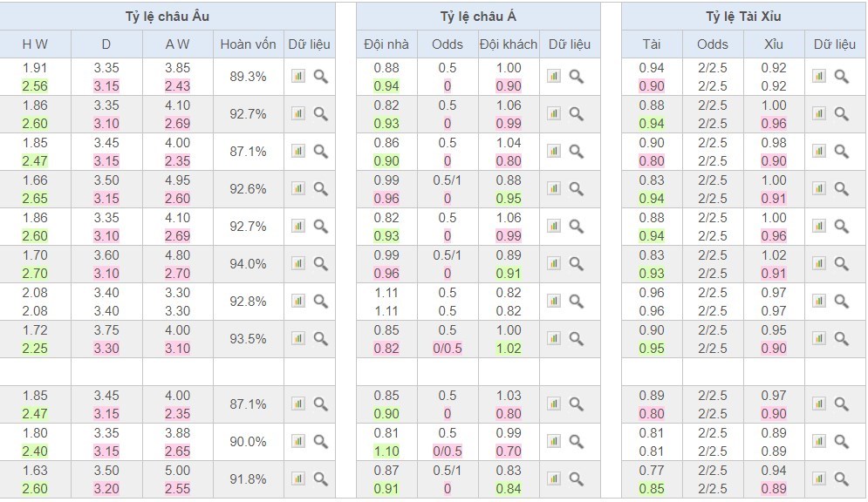Click the chart icon in the 89.3% payout row
The width and height of the screenshot is (868, 502).
[298, 77]
